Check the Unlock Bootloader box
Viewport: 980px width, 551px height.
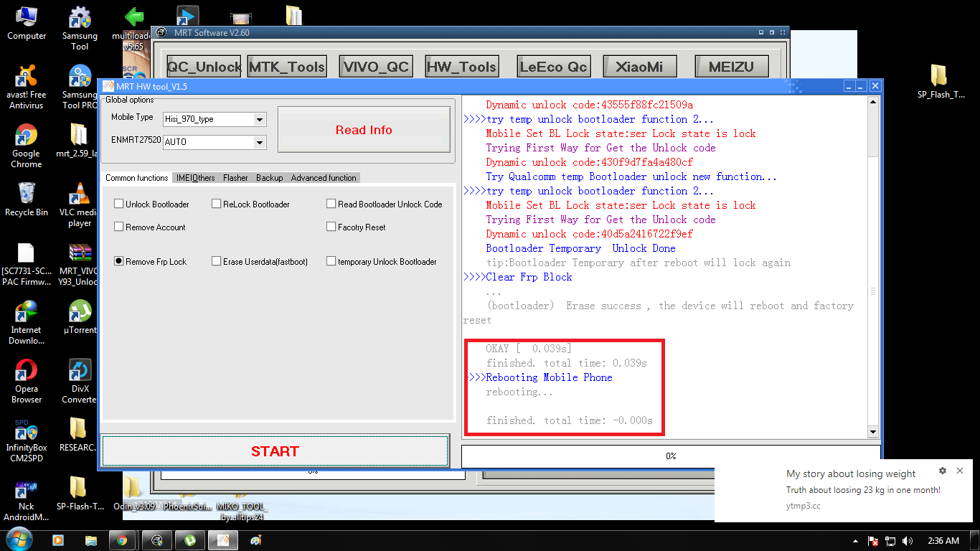pyautogui.click(x=118, y=204)
